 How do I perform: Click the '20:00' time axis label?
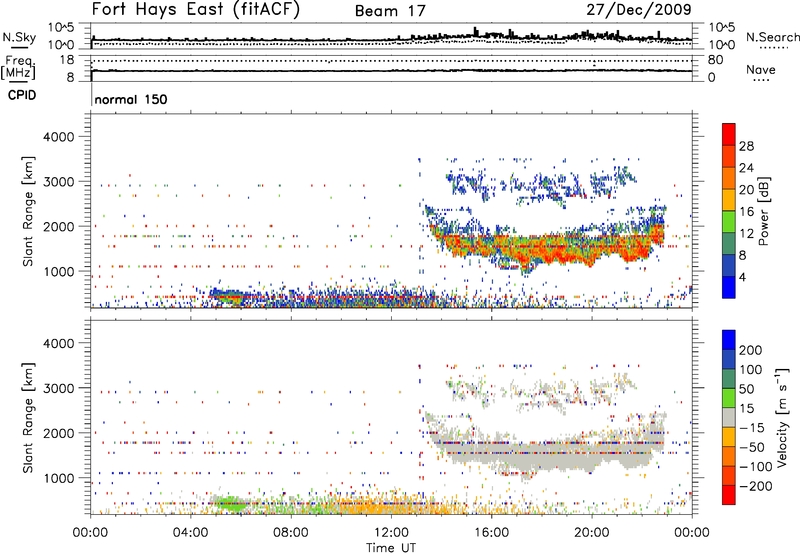coord(591,533)
